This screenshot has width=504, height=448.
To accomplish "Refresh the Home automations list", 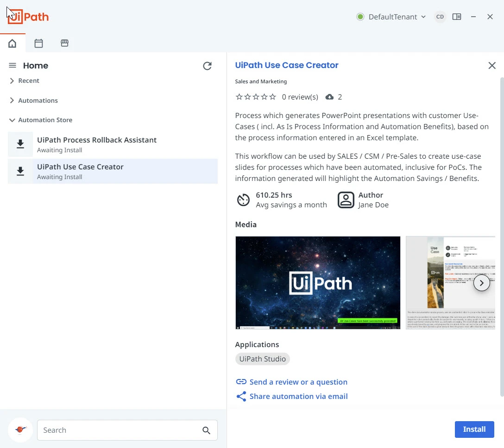I will tap(208, 66).
